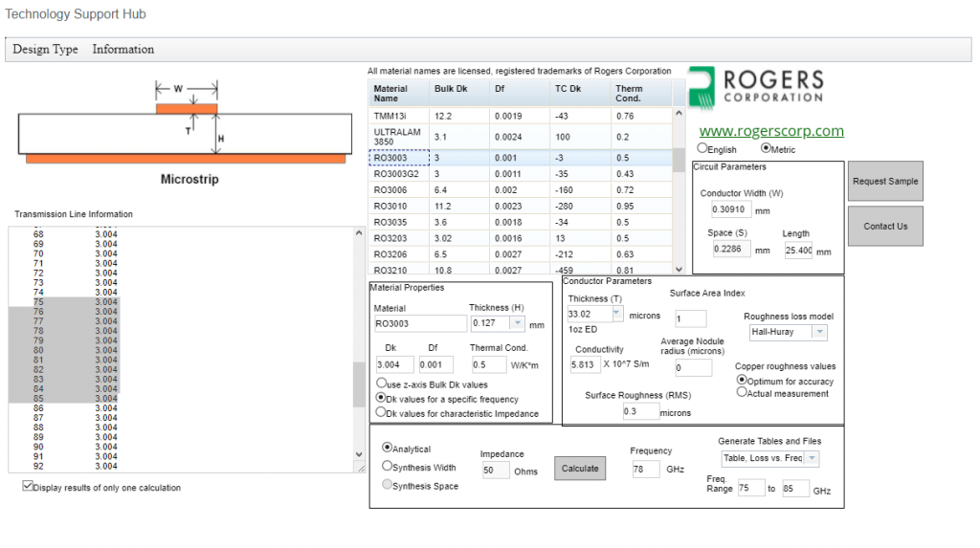Select 'Use z-axis Bulk Dk values' option
980x548 pixels.
(x=381, y=383)
